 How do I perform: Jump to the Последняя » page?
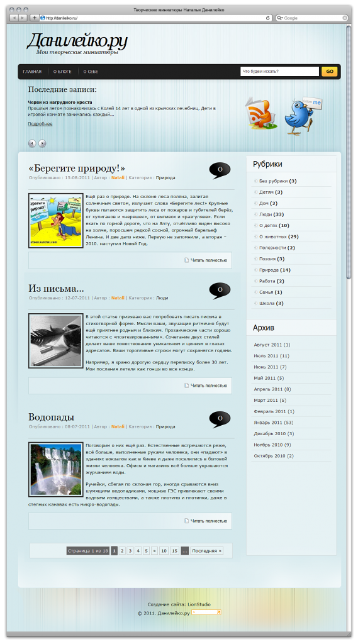click(x=207, y=551)
